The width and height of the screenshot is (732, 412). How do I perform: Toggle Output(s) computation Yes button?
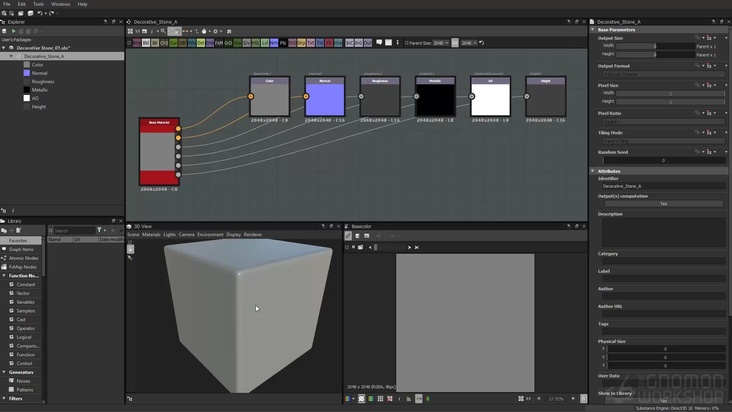(x=662, y=203)
